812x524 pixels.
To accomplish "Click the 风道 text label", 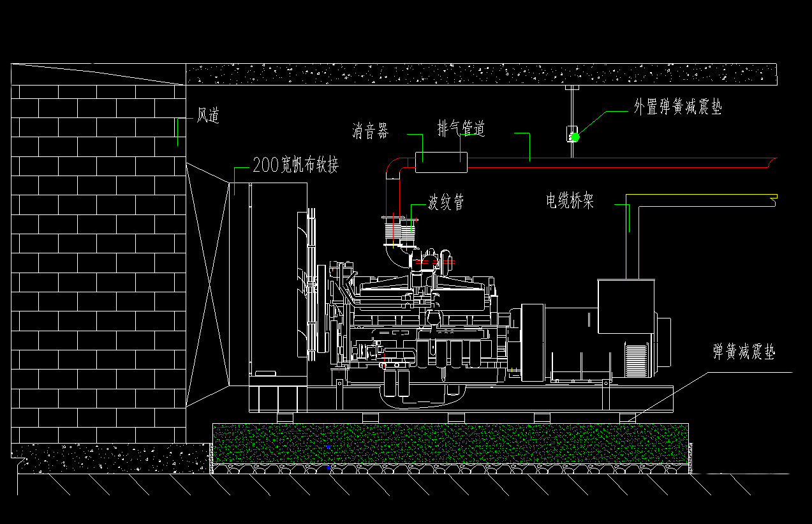I will point(208,116).
